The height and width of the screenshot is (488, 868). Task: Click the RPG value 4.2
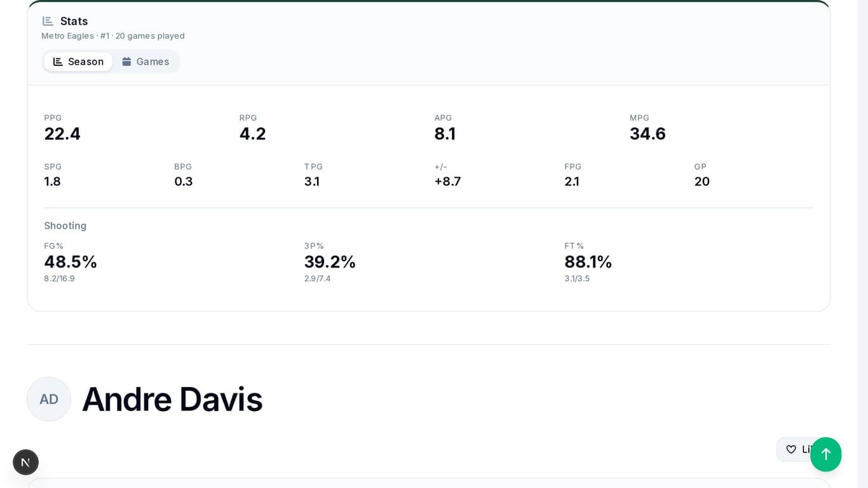[252, 133]
